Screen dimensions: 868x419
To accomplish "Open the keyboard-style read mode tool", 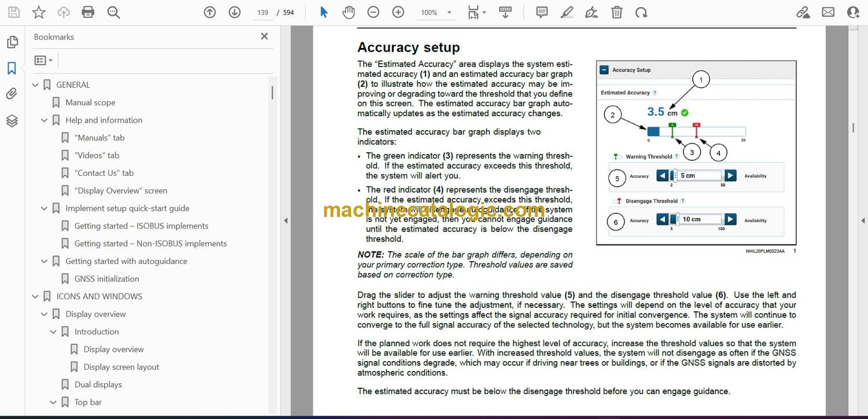I will 505,12.
